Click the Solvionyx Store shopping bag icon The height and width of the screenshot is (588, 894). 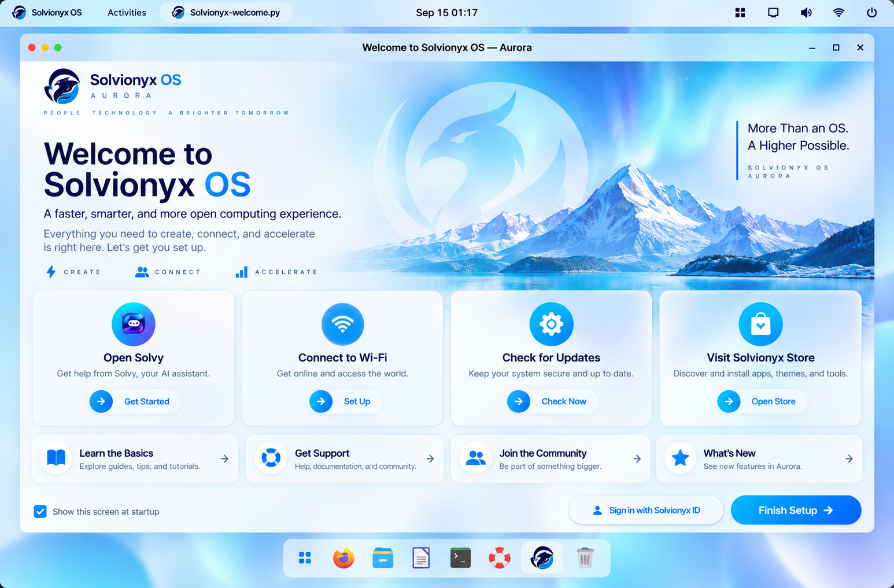click(760, 324)
